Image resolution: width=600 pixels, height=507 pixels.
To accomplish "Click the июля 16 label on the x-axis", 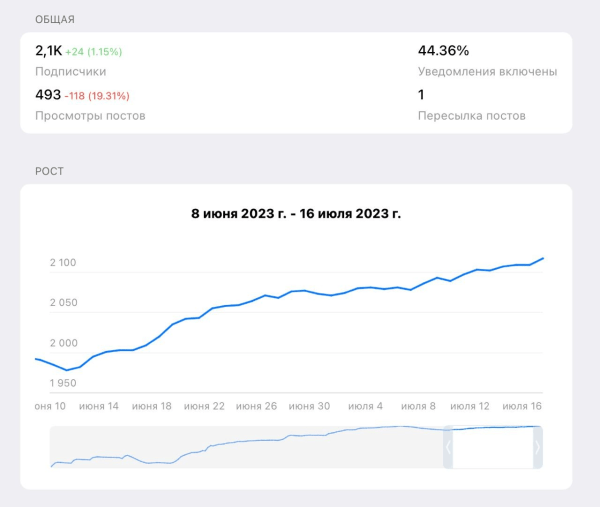I will click(x=523, y=406).
